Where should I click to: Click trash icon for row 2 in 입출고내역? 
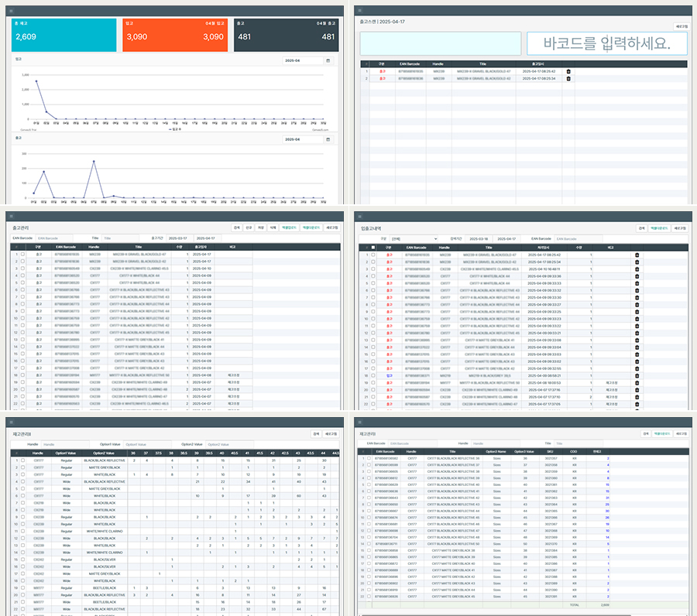(637, 262)
